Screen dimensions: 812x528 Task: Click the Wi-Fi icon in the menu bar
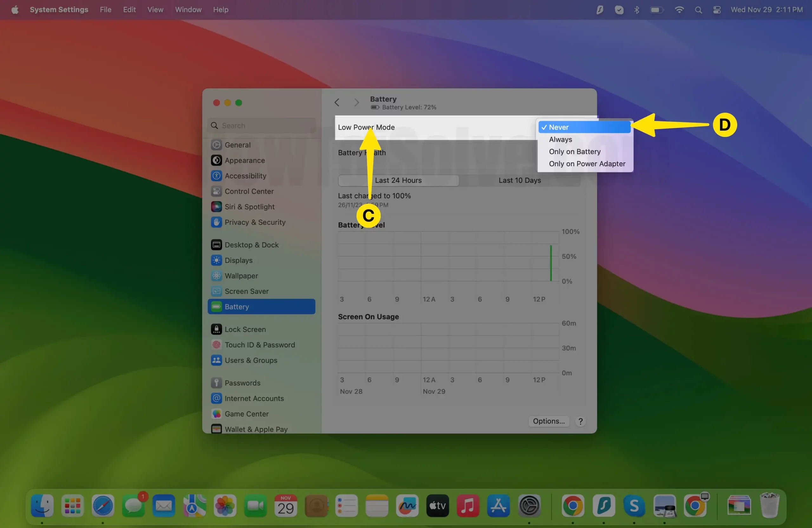click(x=679, y=10)
